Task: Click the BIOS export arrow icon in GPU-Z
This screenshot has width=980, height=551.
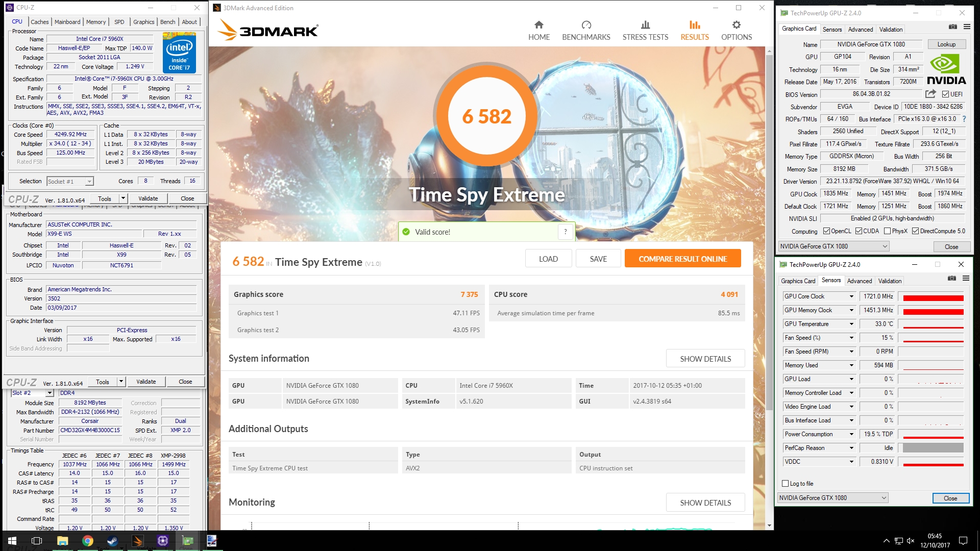Action: (x=930, y=94)
